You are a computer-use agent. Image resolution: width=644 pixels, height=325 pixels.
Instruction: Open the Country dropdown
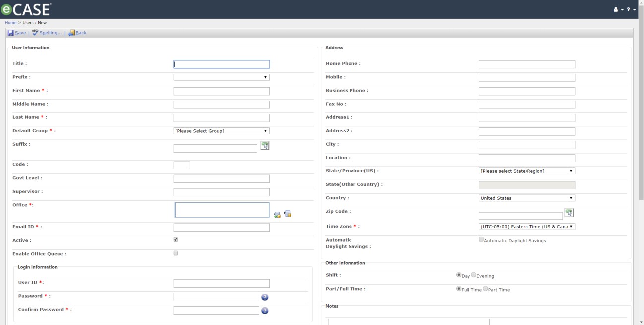pyautogui.click(x=527, y=198)
